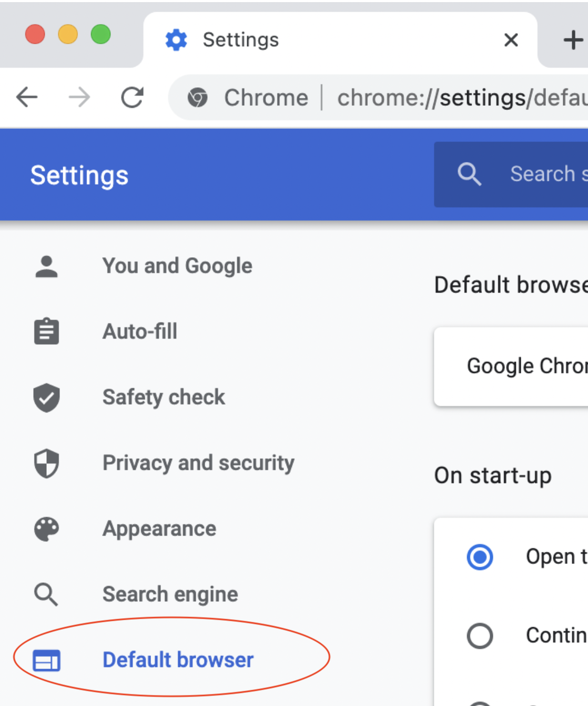The height and width of the screenshot is (706, 588).
Task: Reload the current page
Action: pos(132,98)
